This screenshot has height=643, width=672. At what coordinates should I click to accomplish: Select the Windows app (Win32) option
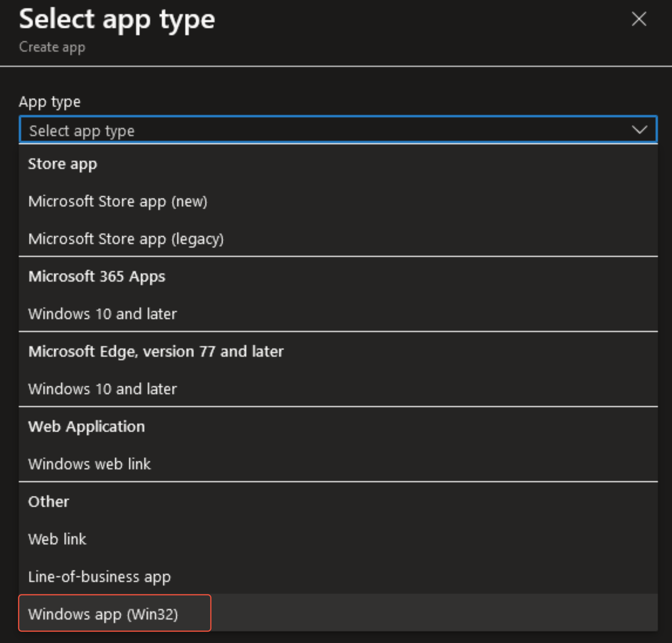103,614
